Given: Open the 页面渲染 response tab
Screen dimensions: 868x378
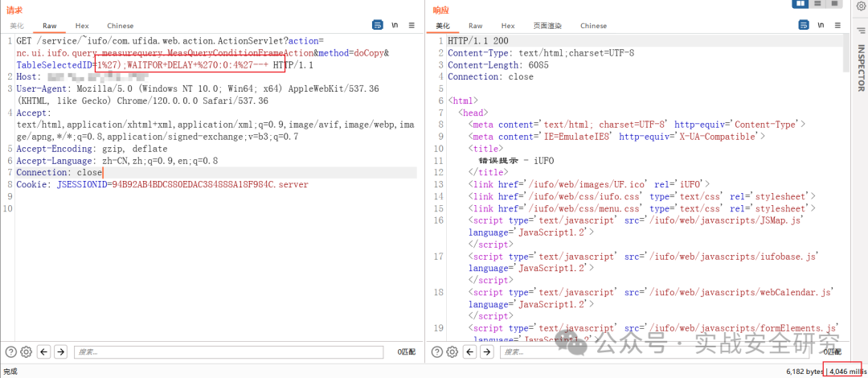Looking at the screenshot, I should point(547,26).
